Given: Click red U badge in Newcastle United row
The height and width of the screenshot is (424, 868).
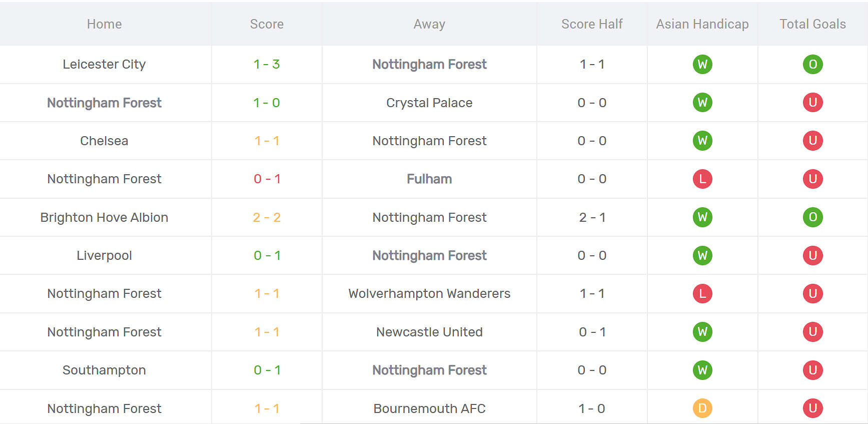Looking at the screenshot, I should click(x=812, y=332).
